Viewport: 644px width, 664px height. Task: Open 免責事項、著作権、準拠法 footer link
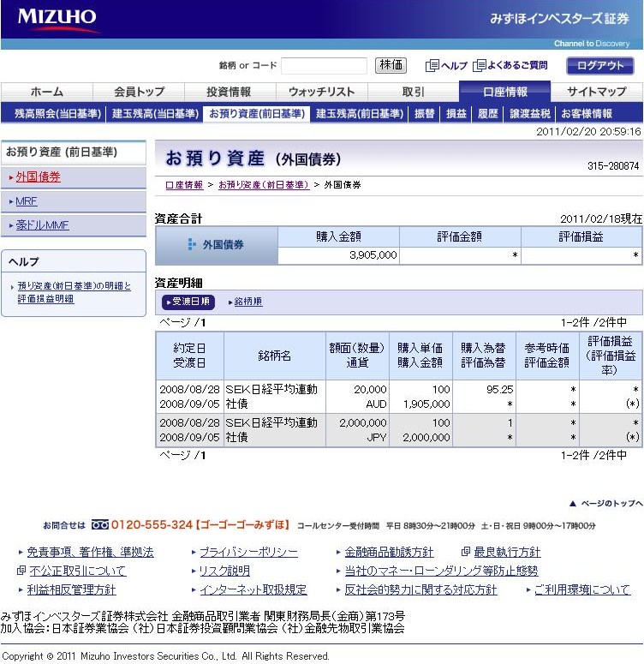[90, 552]
